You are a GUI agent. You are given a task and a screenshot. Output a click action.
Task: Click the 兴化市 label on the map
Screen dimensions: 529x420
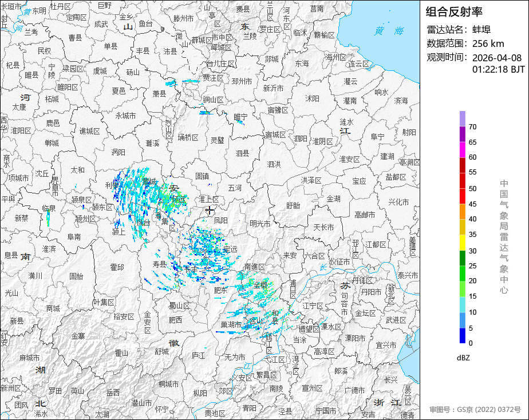pyautogui.click(x=398, y=202)
